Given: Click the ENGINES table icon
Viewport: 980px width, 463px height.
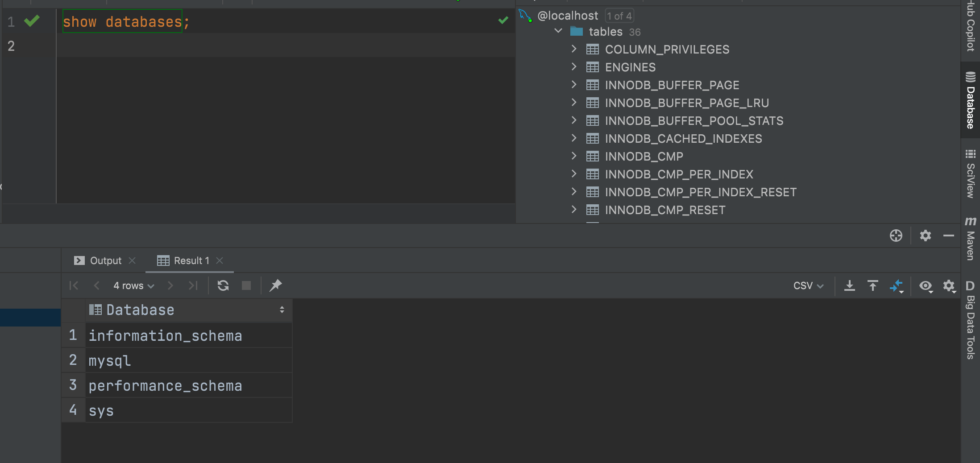Looking at the screenshot, I should (593, 67).
